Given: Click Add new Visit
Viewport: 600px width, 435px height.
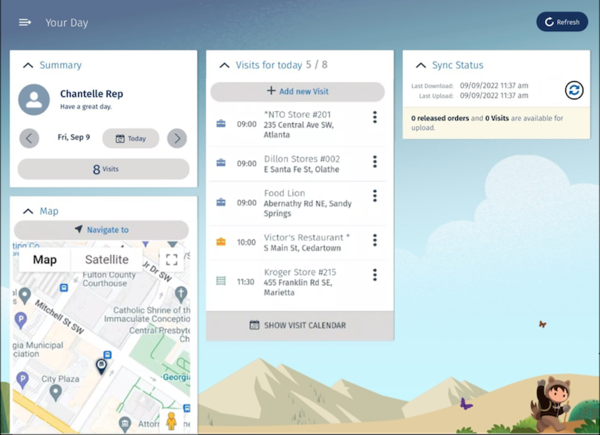Looking at the screenshot, I should click(x=297, y=91).
